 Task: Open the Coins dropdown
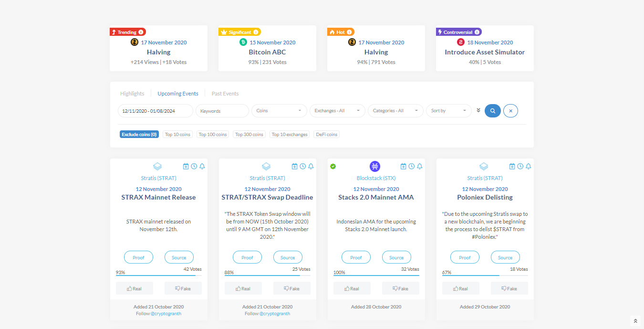click(280, 111)
